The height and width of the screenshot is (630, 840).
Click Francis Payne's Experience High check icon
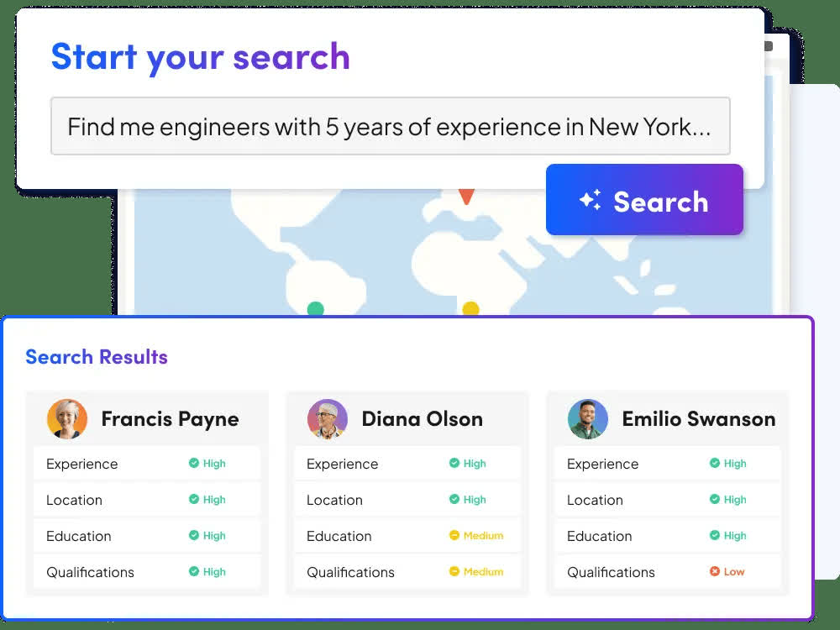click(x=194, y=463)
